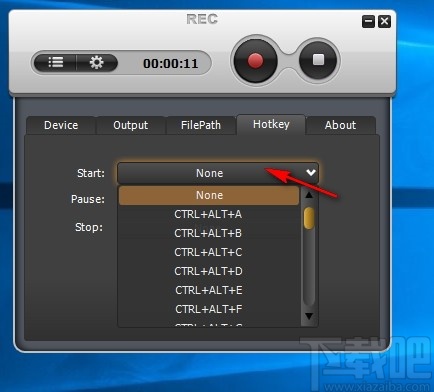Minimize the REC window

[x=368, y=22]
